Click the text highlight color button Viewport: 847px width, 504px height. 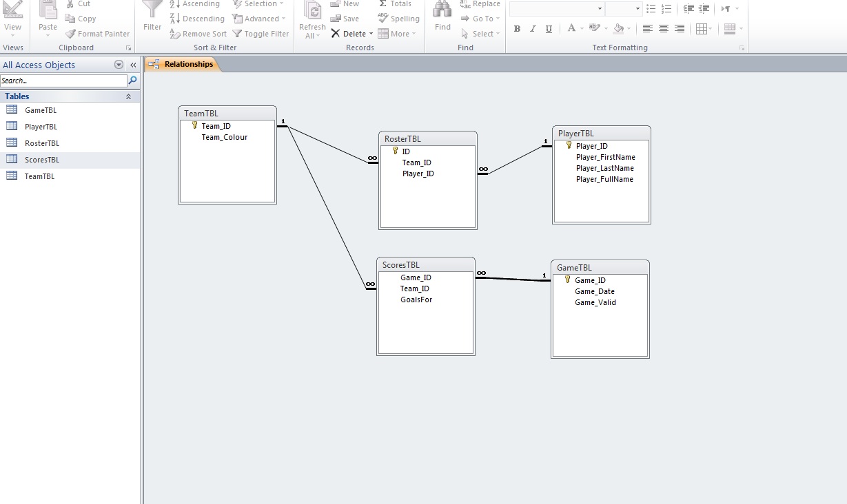point(594,29)
